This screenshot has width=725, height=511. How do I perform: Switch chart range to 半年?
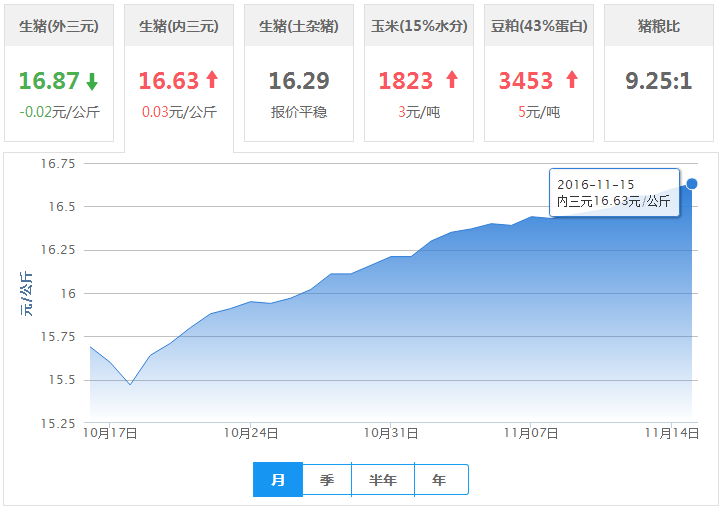(x=383, y=480)
